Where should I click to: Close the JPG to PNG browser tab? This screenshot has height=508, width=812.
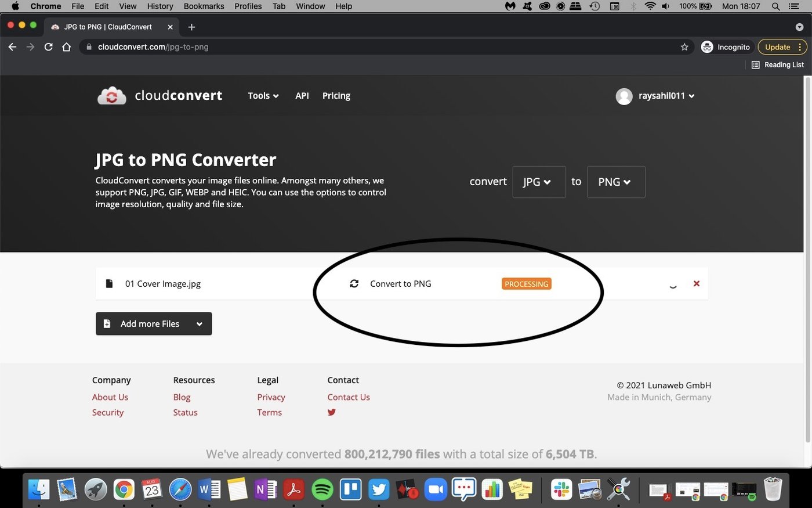pos(170,27)
